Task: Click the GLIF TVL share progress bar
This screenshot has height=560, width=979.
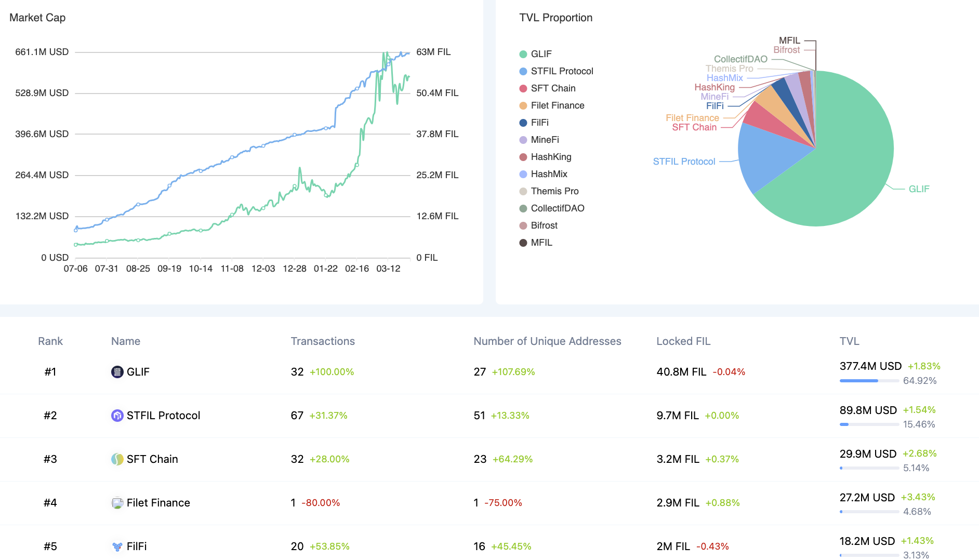Action: [869, 381]
